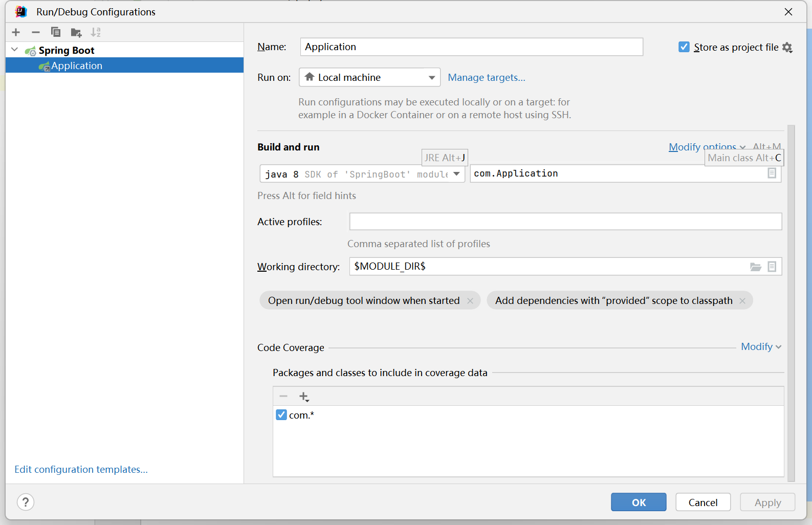
Task: Click 'Packages and classes to include' label
Action: tap(380, 373)
